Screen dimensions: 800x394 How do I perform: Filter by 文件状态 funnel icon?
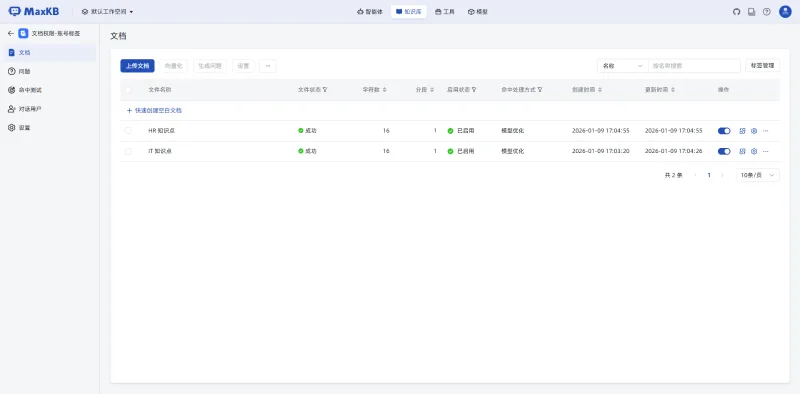pyautogui.click(x=325, y=90)
